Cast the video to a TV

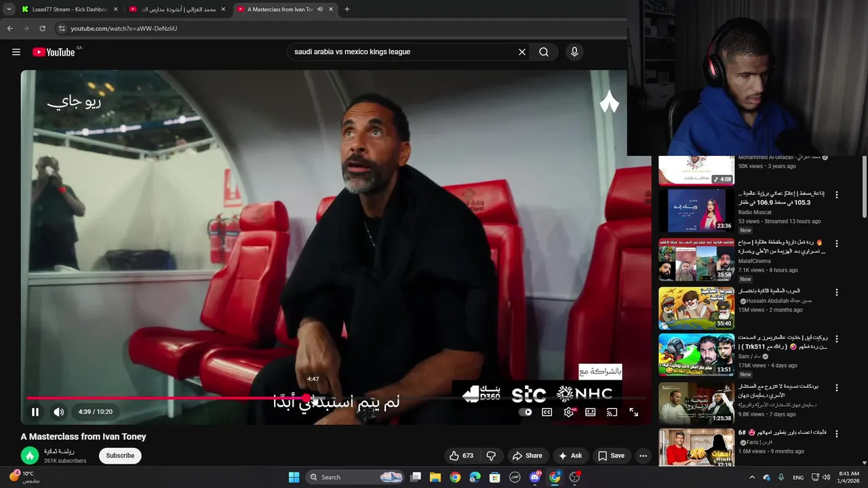coord(612,412)
